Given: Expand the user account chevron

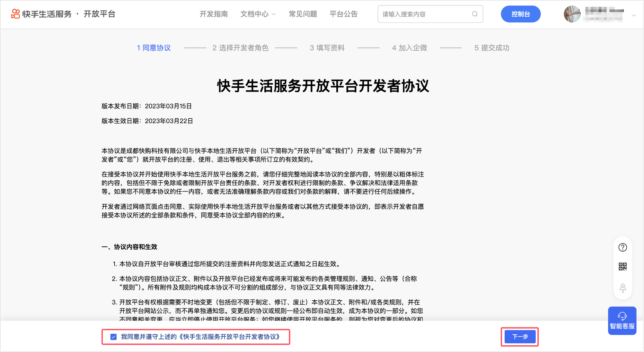Looking at the screenshot, I should click(634, 15).
